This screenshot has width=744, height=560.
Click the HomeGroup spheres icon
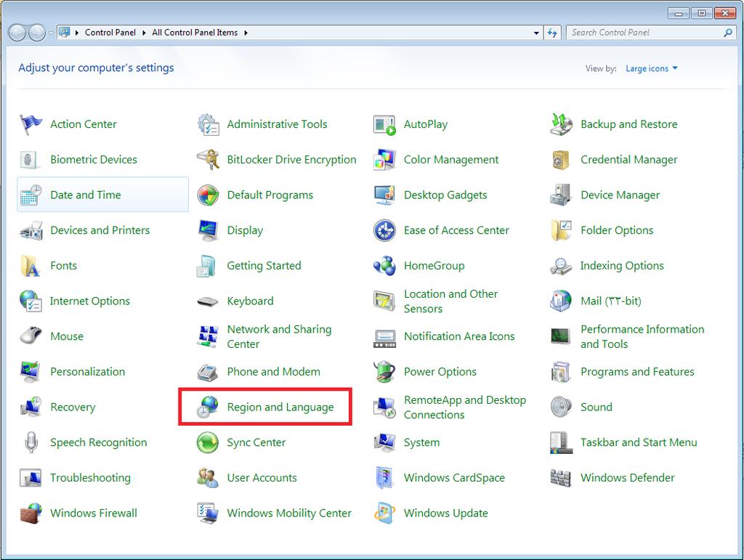[384, 266]
